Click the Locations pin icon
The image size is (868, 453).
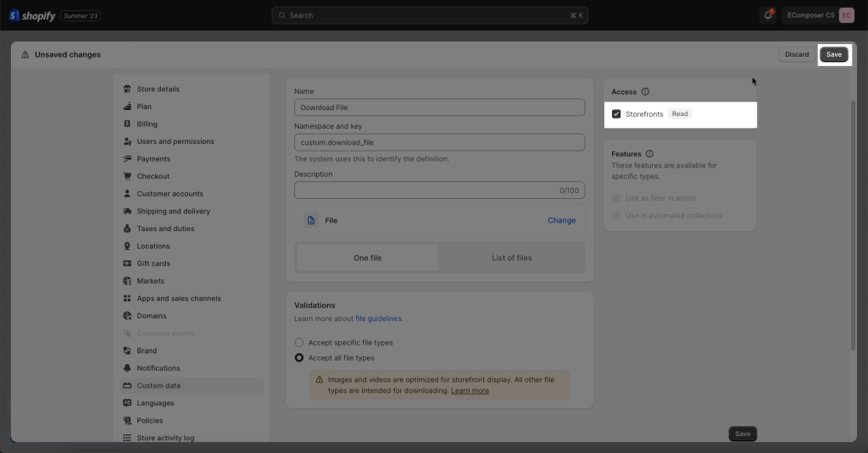click(x=127, y=246)
